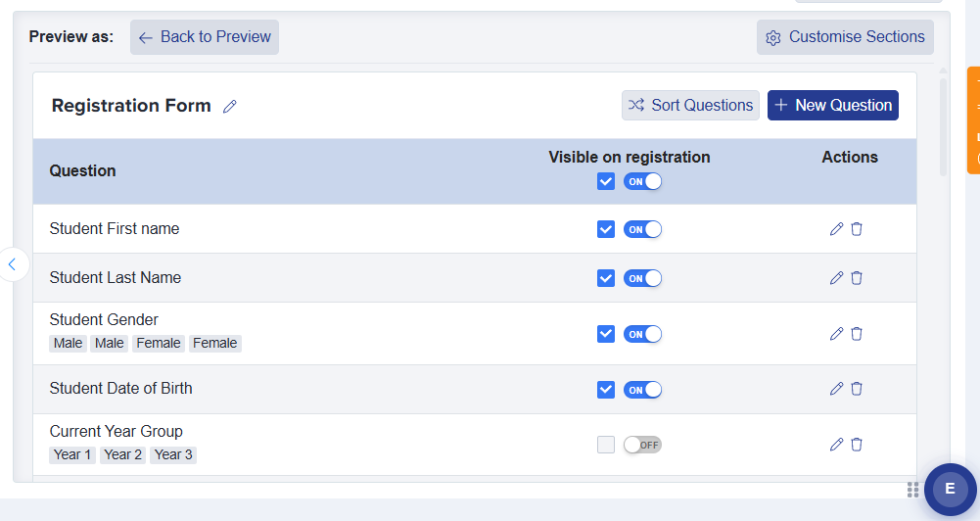980x521 pixels.
Task: Select the Year 3 option tag
Action: [173, 454]
